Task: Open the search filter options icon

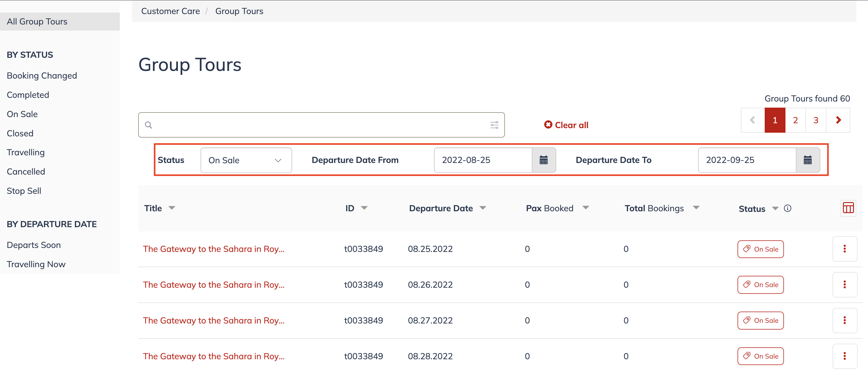Action: tap(494, 125)
